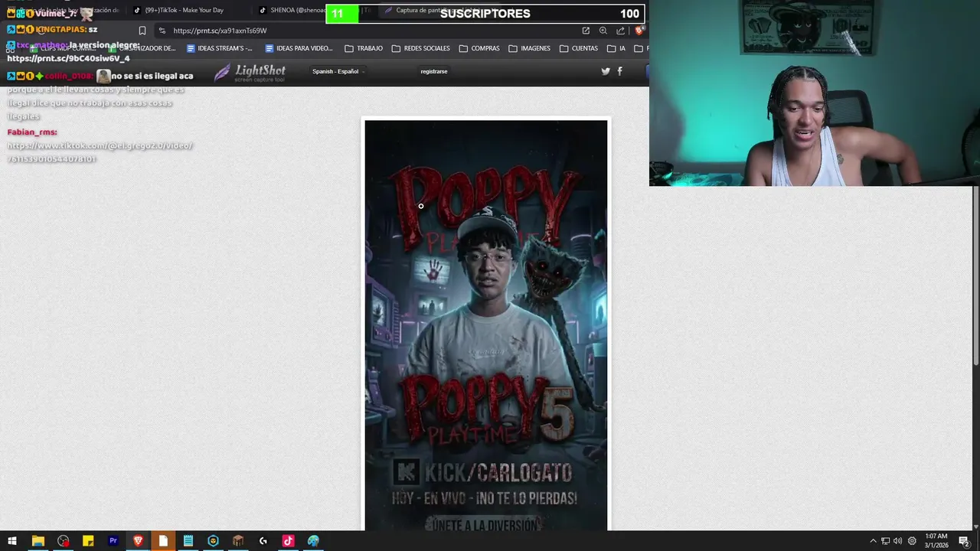Open Adobe Premiere Pro from the taskbar

pyautogui.click(x=113, y=541)
